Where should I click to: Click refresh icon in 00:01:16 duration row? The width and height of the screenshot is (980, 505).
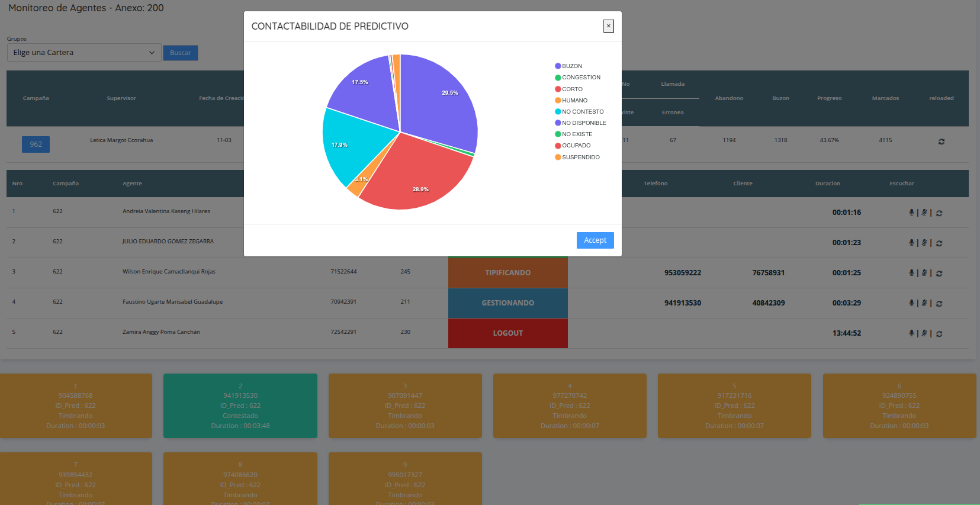[x=939, y=213]
